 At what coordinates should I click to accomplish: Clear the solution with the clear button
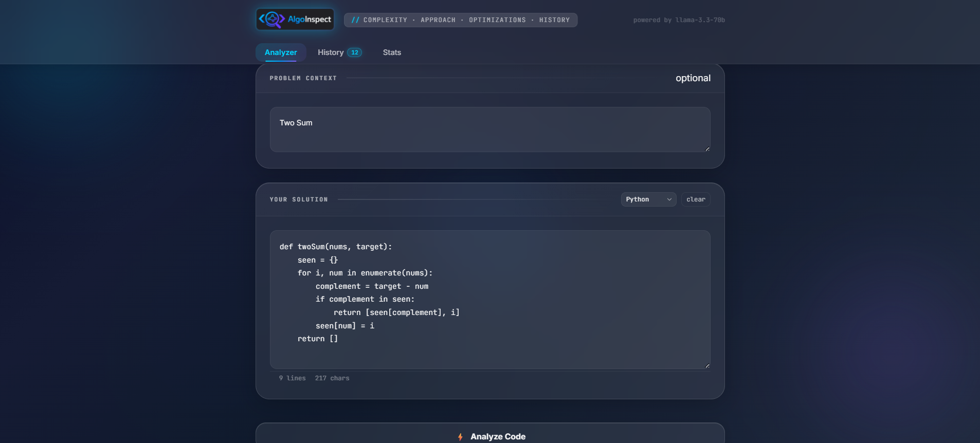pos(696,199)
